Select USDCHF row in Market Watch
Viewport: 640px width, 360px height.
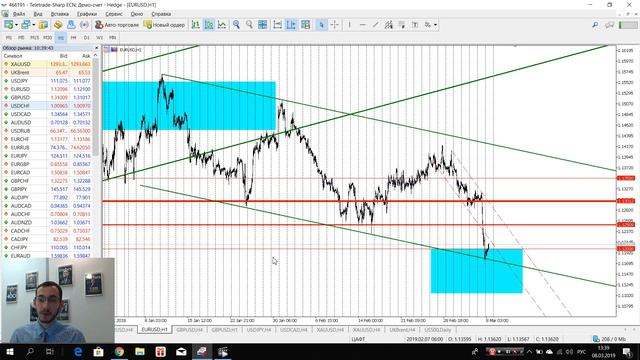[x=47, y=106]
